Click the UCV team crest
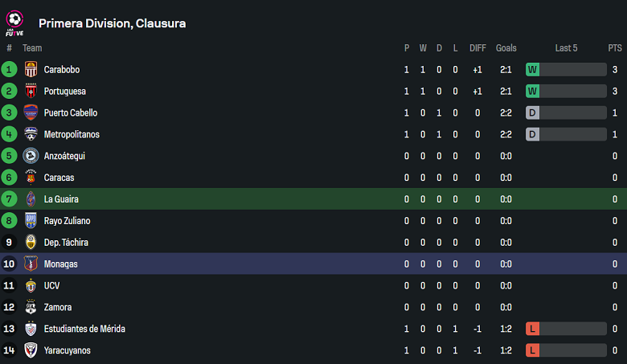Screen dimensions: 627x364 tap(31, 285)
